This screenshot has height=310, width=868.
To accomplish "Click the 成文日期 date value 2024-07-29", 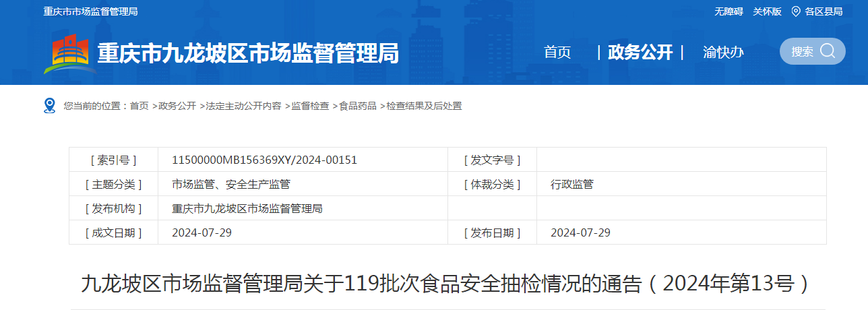I will (202, 232).
